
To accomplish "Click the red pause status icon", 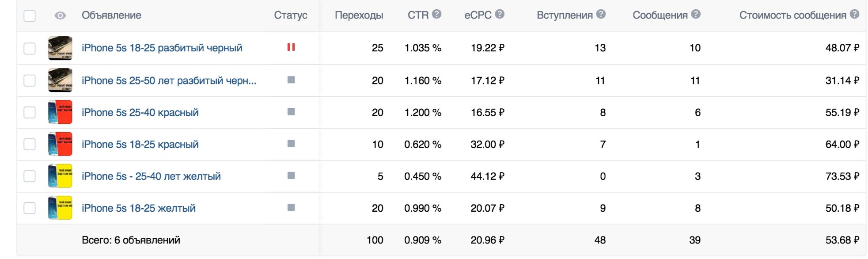I will [291, 47].
